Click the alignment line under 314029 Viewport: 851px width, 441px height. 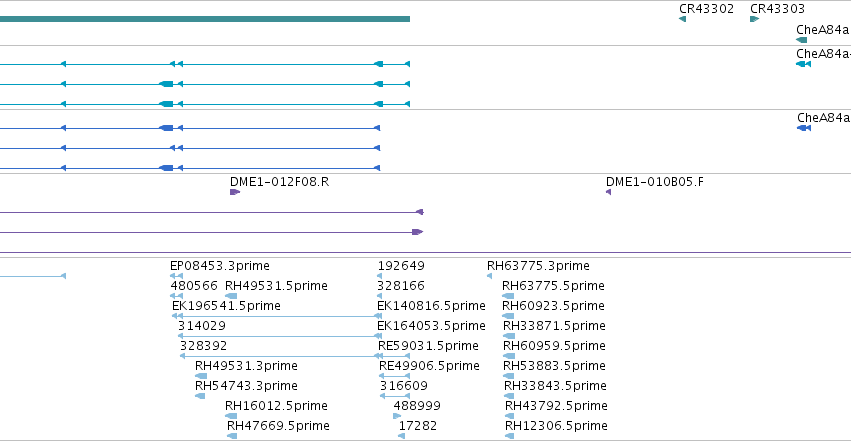click(x=280, y=336)
